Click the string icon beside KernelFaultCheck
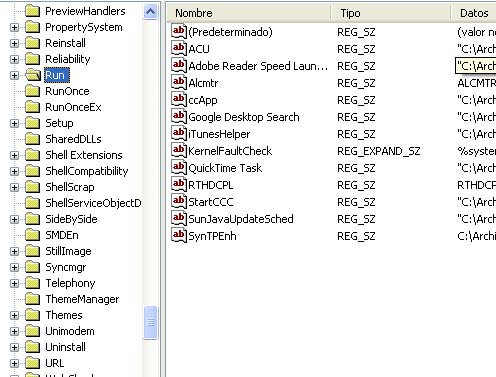The height and width of the screenshot is (377, 496). tap(179, 151)
